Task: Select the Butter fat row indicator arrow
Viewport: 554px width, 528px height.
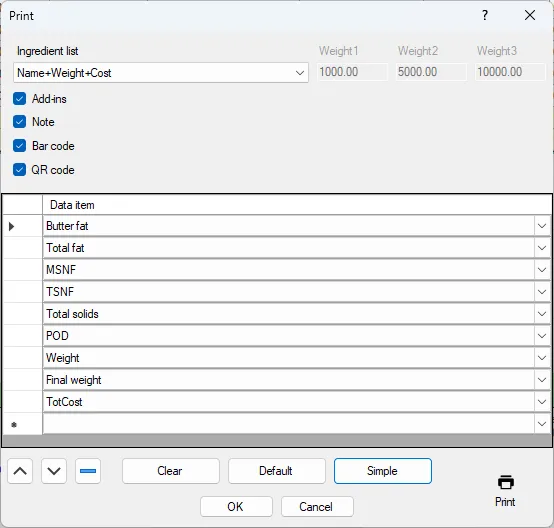Action: (x=12, y=226)
